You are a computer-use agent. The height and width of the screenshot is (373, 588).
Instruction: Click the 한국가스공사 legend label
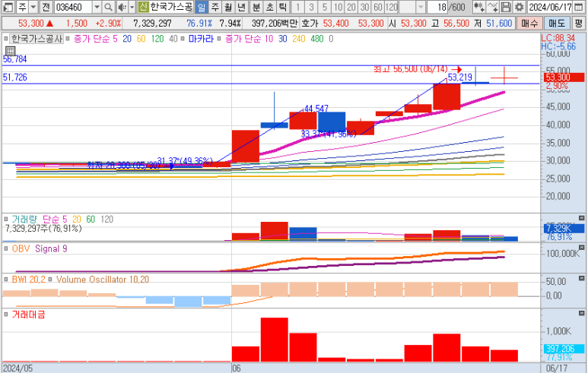(37, 39)
